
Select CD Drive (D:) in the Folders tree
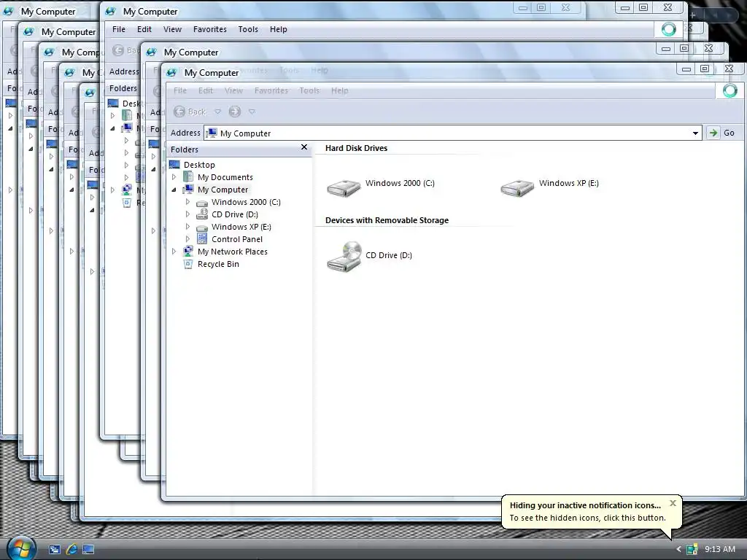[234, 214]
